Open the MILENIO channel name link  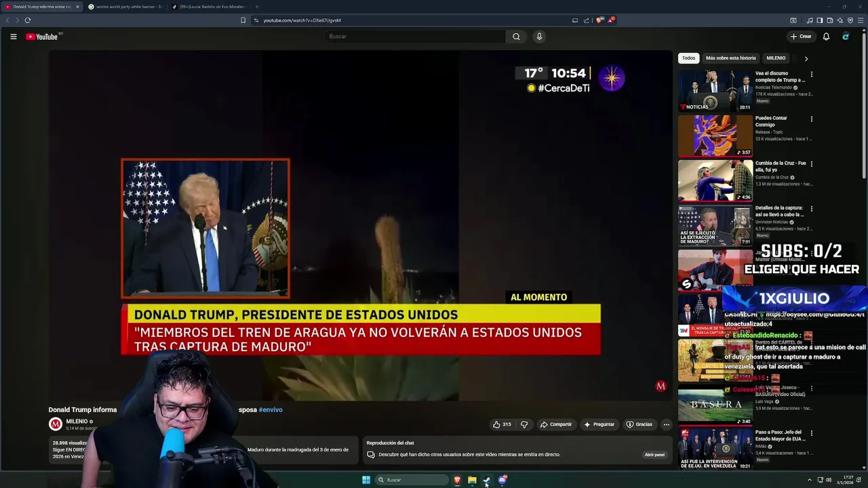77,422
